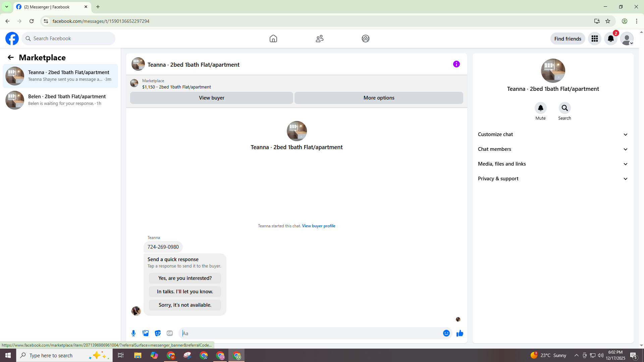Click the purple conversation info icon

(x=456, y=64)
